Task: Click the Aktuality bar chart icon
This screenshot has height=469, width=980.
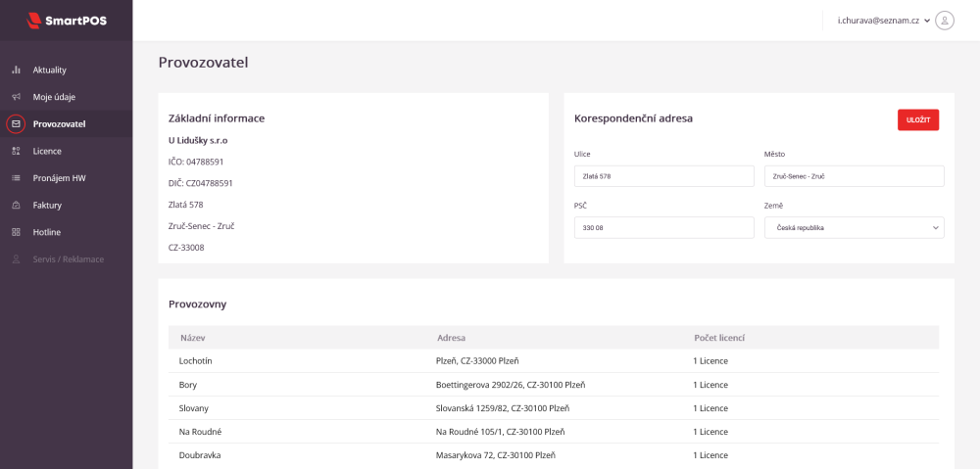Action: point(16,70)
